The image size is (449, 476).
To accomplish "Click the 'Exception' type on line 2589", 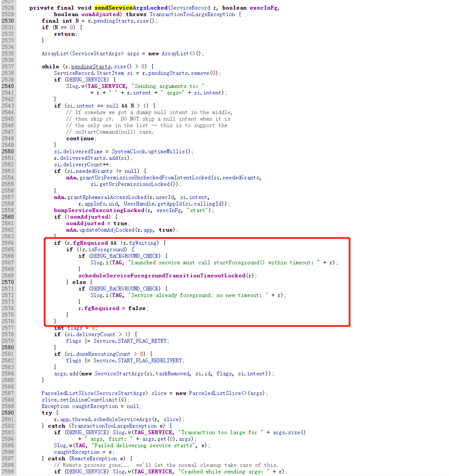I will [55, 406].
